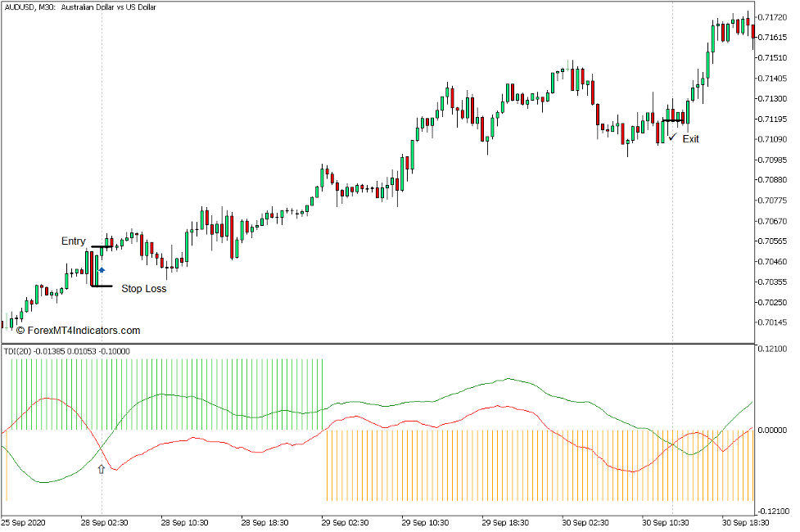Toggle the orange histogram bars in TDI panel
800x532 pixels.
pyautogui.click(x=450, y=475)
